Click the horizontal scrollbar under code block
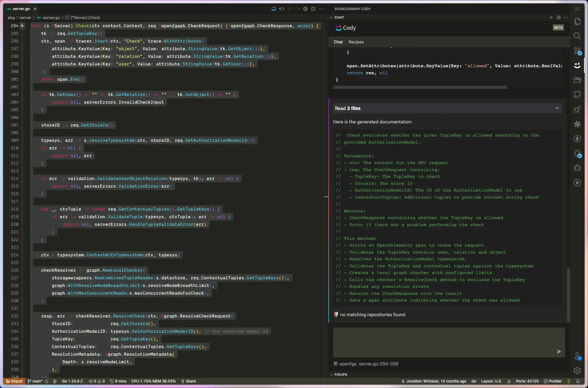Image resolution: width=588 pixels, height=388 pixels. pyautogui.click(x=420, y=87)
